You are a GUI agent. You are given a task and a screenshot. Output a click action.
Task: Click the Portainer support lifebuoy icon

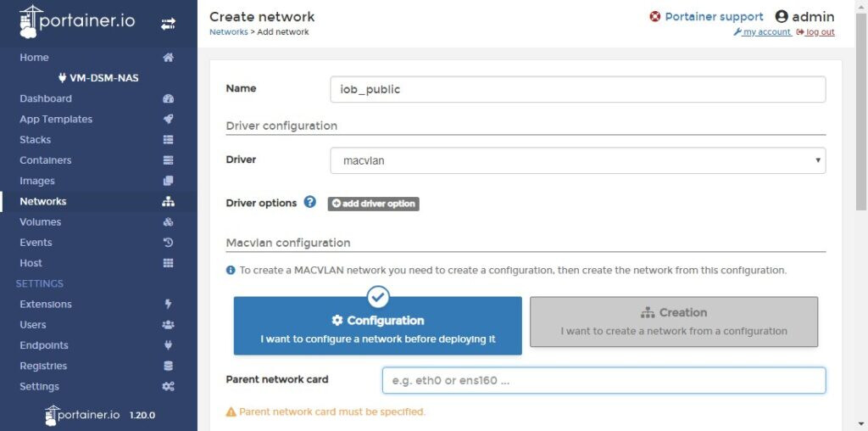[x=655, y=17]
